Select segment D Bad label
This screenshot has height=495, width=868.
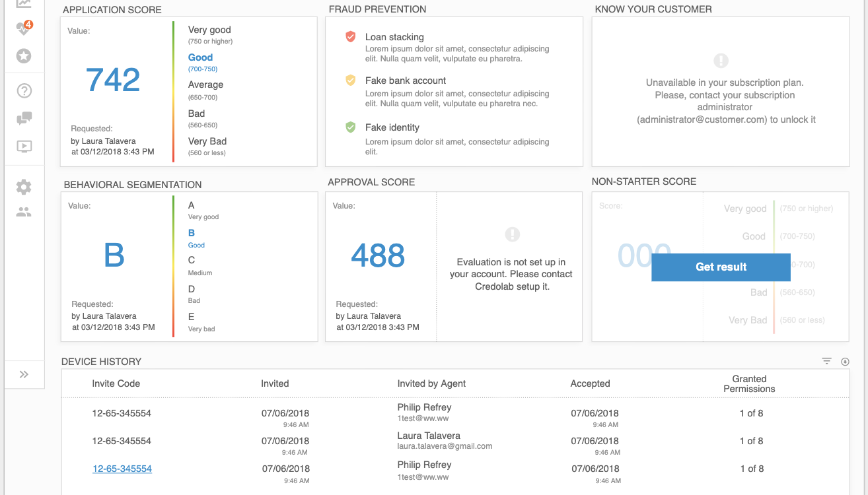tap(194, 294)
